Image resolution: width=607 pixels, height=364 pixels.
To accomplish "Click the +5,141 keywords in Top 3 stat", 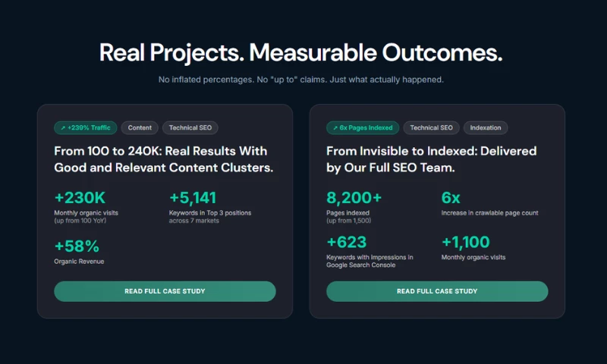I will [x=193, y=198].
